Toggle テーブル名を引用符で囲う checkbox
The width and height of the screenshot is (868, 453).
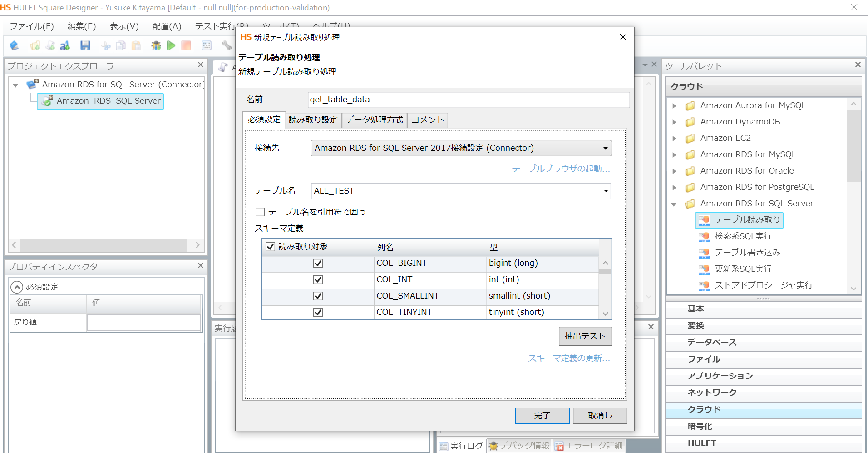260,212
